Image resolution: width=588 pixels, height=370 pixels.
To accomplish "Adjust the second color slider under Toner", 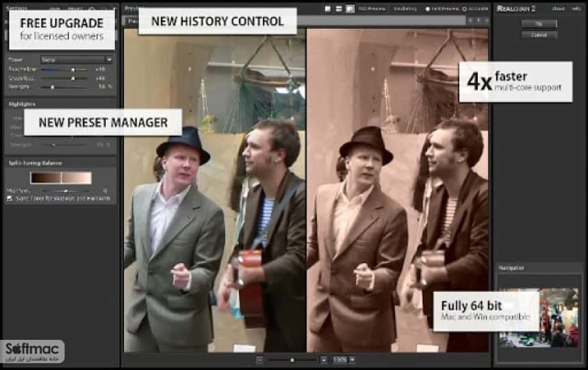I will click(64, 78).
